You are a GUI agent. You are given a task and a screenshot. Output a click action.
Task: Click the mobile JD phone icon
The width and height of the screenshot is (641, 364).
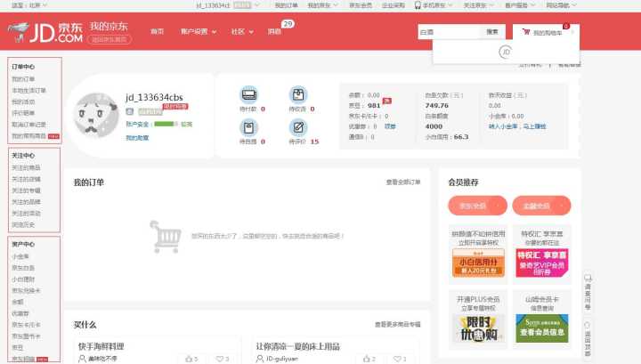point(418,5)
